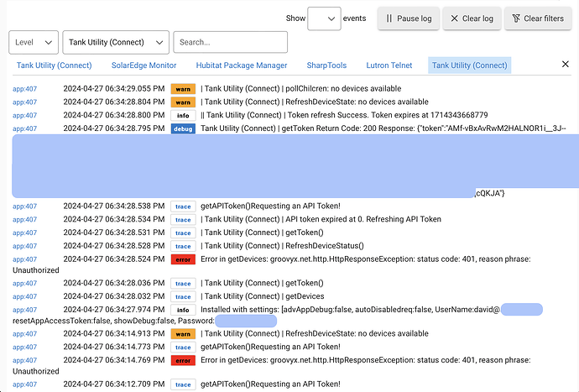This screenshot has height=392, width=579.
Task: Click the warn badge at 06:34:14.913
Action: tap(183, 334)
